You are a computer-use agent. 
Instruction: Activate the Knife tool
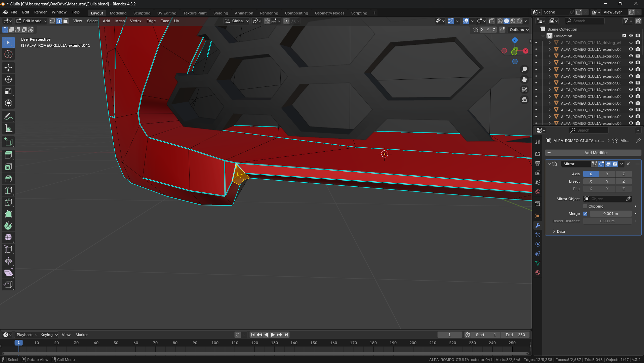pyautogui.click(x=8, y=202)
